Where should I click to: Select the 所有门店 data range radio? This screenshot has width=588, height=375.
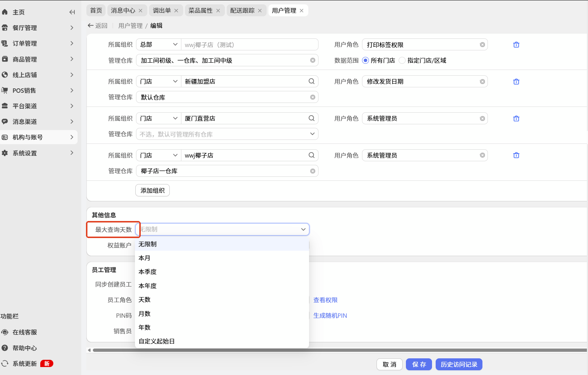[x=366, y=61]
